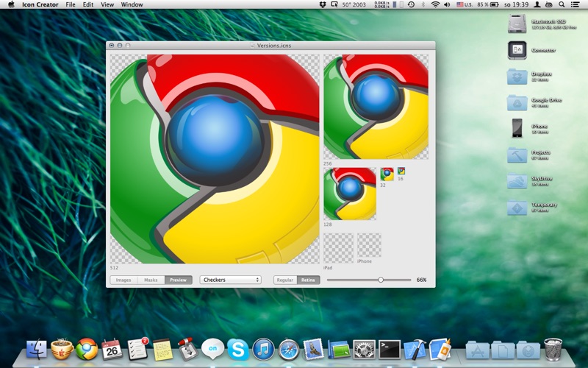The height and width of the screenshot is (368, 588).
Task: Launch Xcode from the Dock
Action: [415, 349]
